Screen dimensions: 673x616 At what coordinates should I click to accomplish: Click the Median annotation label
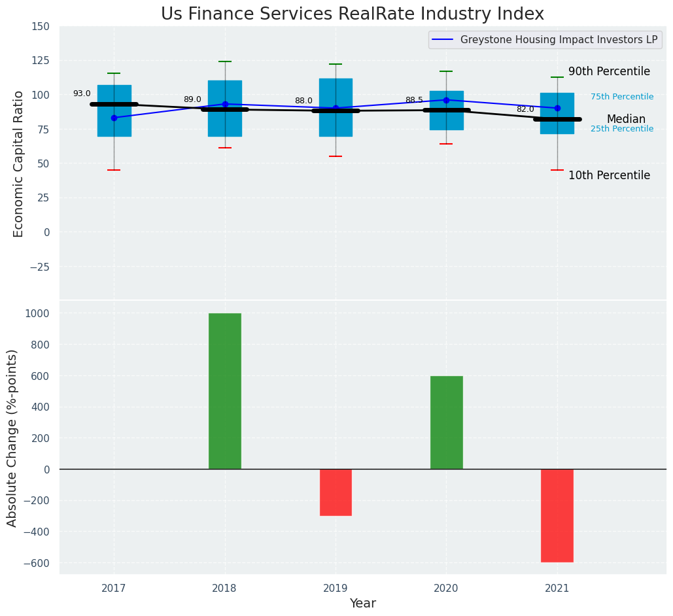point(625,120)
